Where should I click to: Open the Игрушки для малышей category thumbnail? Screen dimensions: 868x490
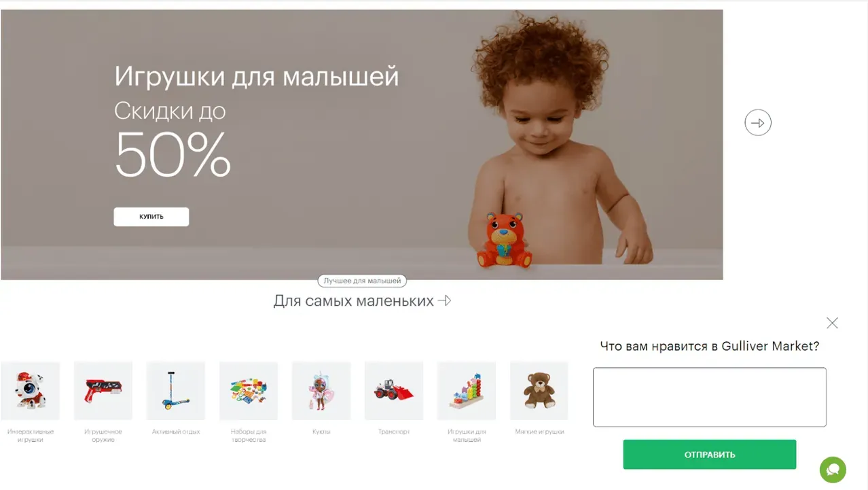click(x=467, y=391)
